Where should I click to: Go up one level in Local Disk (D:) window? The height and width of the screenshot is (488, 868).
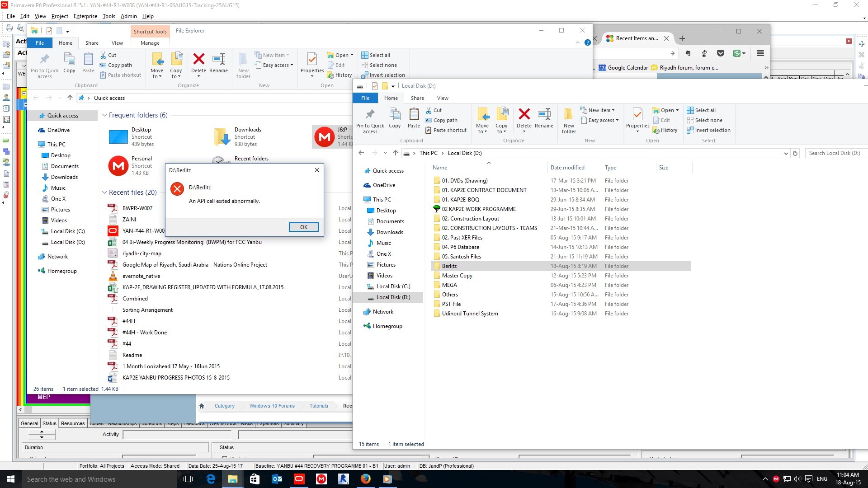396,153
